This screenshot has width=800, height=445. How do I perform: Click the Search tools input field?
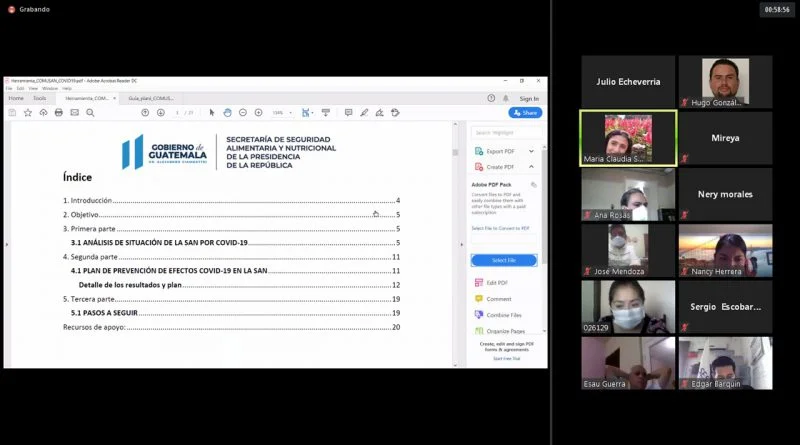click(x=505, y=133)
